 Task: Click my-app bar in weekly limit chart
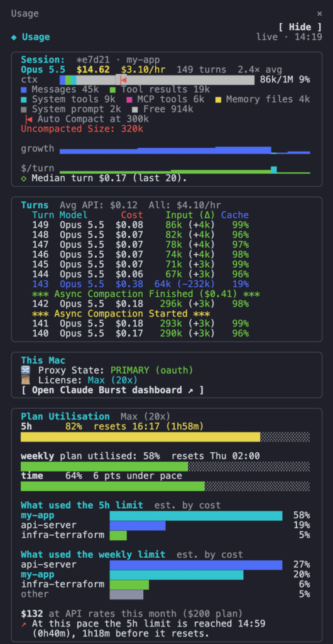tap(177, 575)
